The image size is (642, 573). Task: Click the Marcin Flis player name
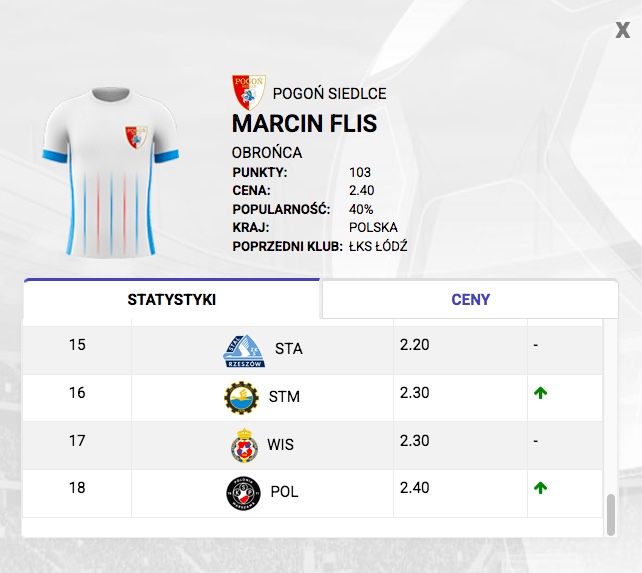point(304,123)
